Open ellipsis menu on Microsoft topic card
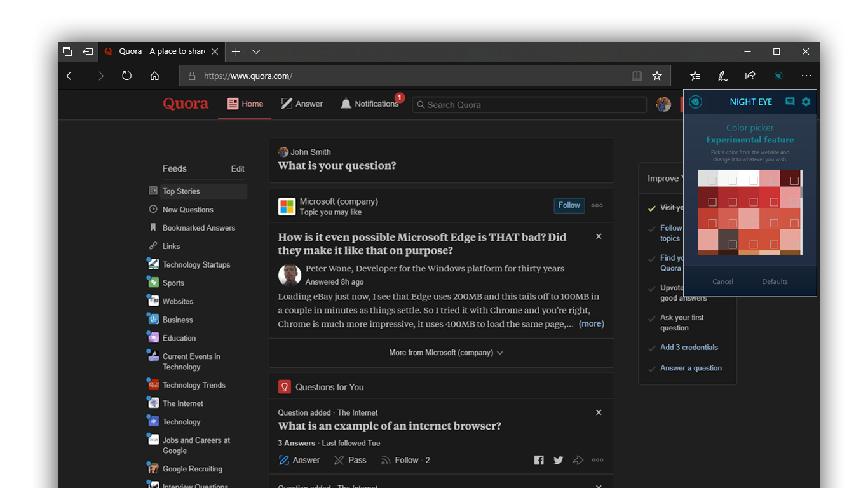The width and height of the screenshot is (868, 488). (597, 205)
